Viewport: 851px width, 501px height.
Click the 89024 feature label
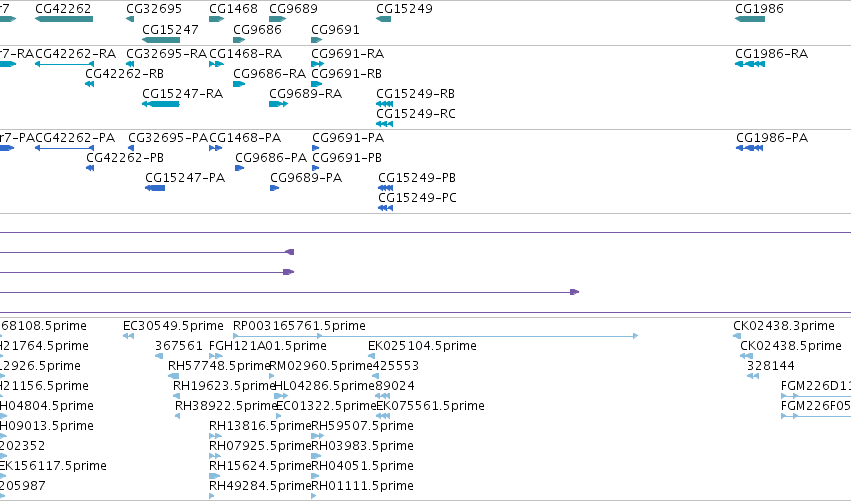pos(395,386)
